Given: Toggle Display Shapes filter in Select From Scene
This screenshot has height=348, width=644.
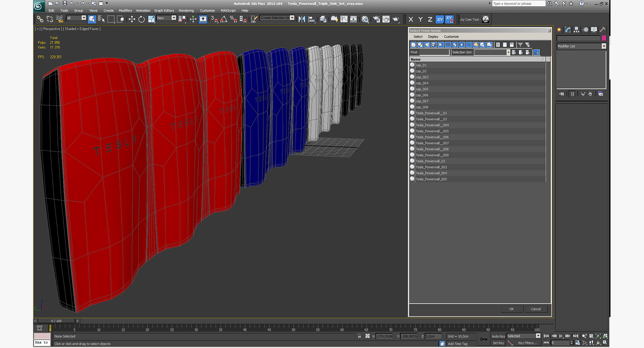Looking at the screenshot, I should point(420,45).
